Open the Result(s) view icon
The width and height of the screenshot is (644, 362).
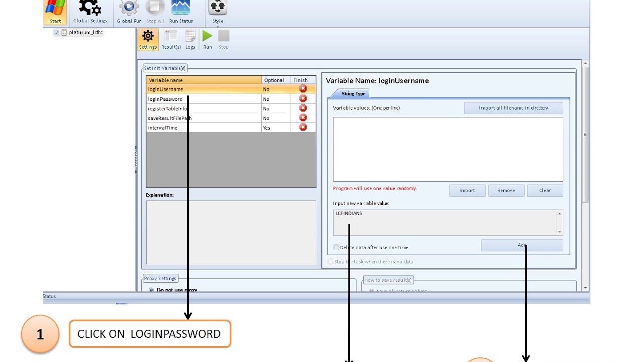coord(171,36)
